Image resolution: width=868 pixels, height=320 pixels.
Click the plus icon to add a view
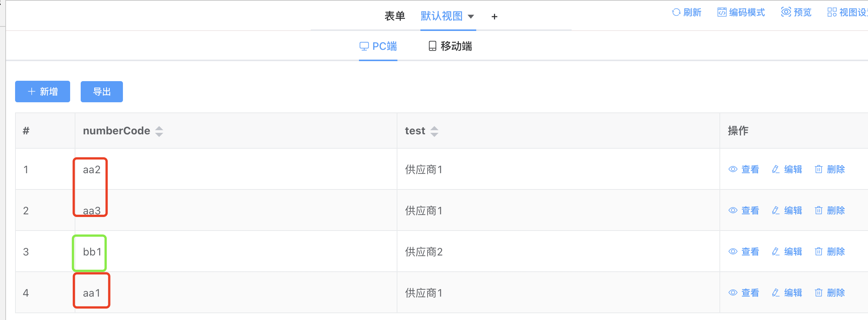coord(494,17)
